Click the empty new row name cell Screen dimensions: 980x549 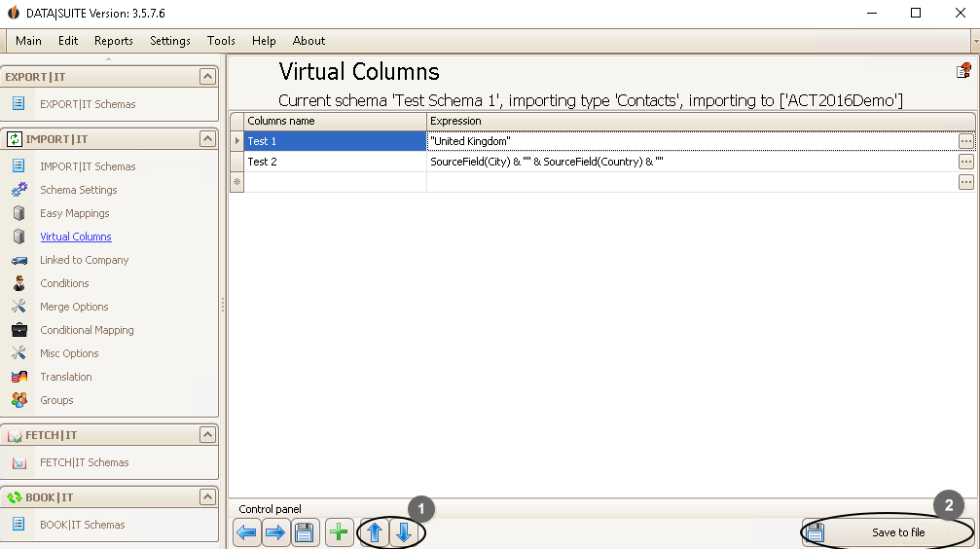point(335,182)
